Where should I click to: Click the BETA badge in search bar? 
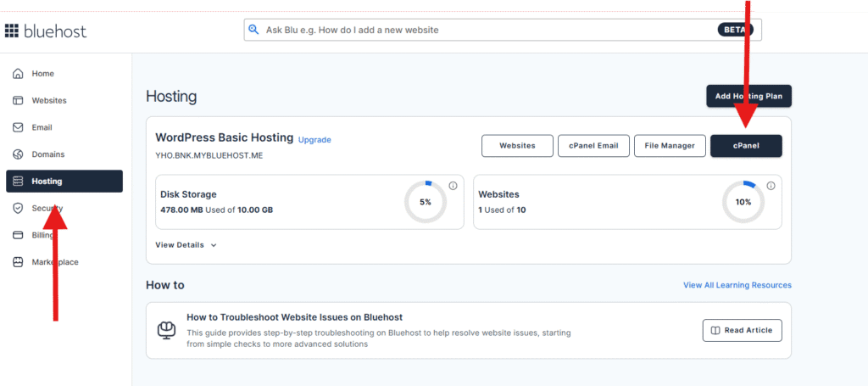pos(736,30)
